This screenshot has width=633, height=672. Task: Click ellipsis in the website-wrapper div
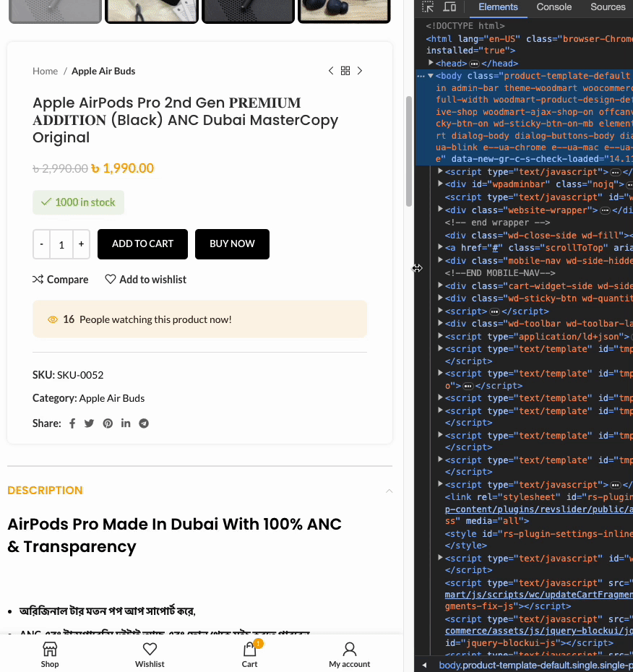coord(605,210)
